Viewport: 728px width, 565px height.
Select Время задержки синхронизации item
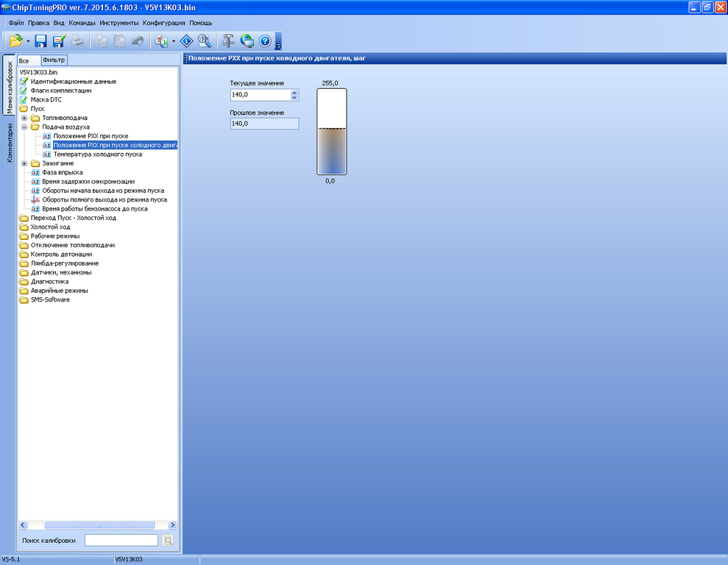[88, 182]
